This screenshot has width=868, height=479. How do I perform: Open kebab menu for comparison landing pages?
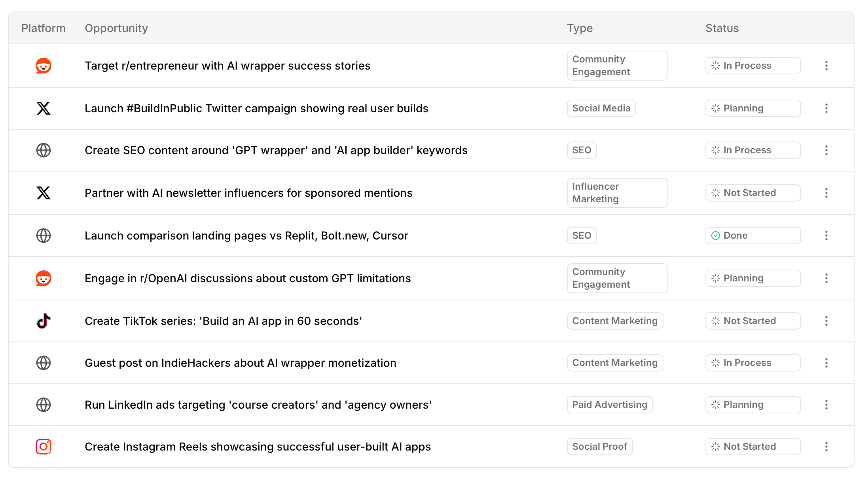[826, 236]
